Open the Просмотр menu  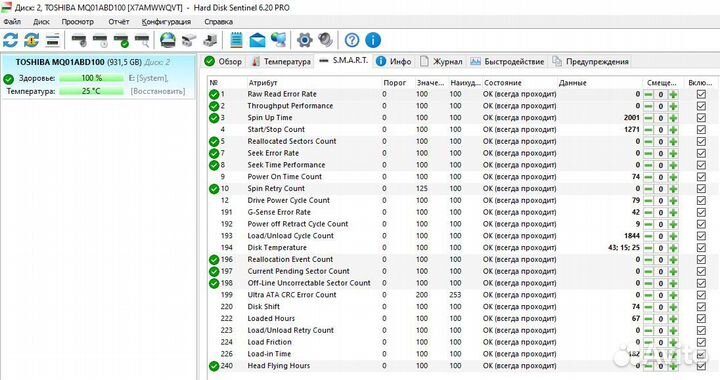click(x=78, y=22)
